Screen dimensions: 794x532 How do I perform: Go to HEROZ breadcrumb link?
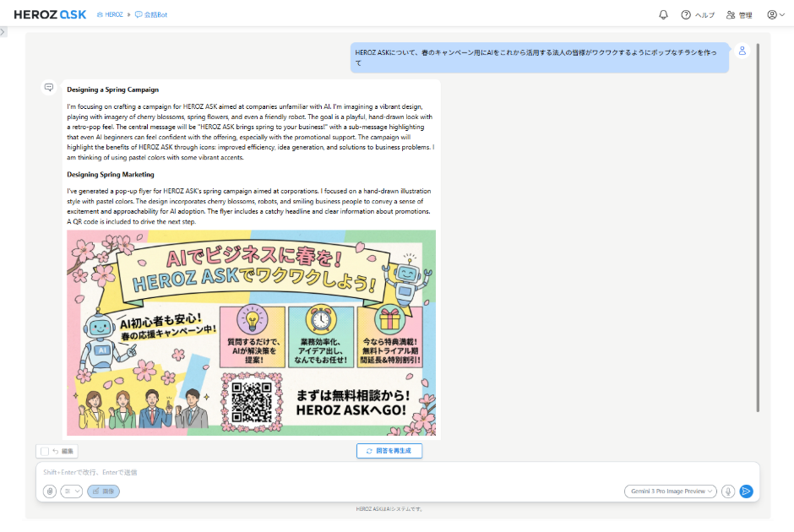tap(110, 14)
